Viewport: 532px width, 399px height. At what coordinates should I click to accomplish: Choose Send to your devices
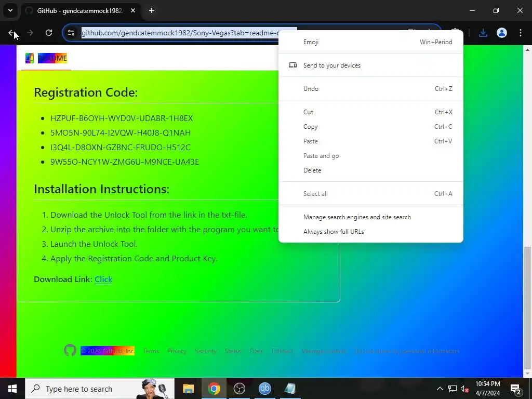[371, 65]
